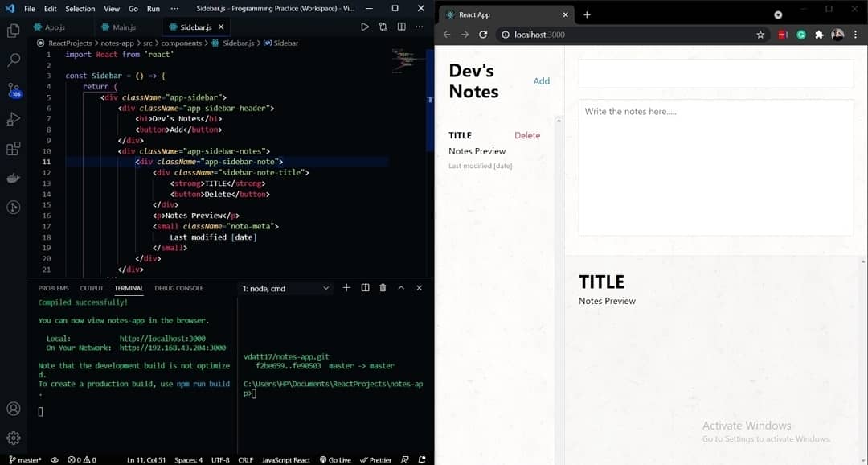Close the terminal panel
This screenshot has height=465, width=868.
coord(419,288)
